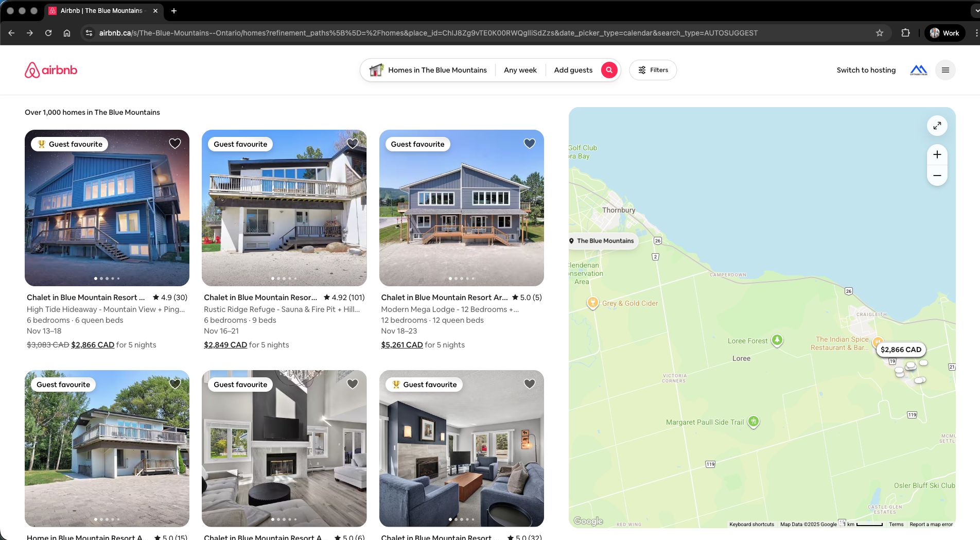Open the browser extensions puzzle icon

point(905,33)
